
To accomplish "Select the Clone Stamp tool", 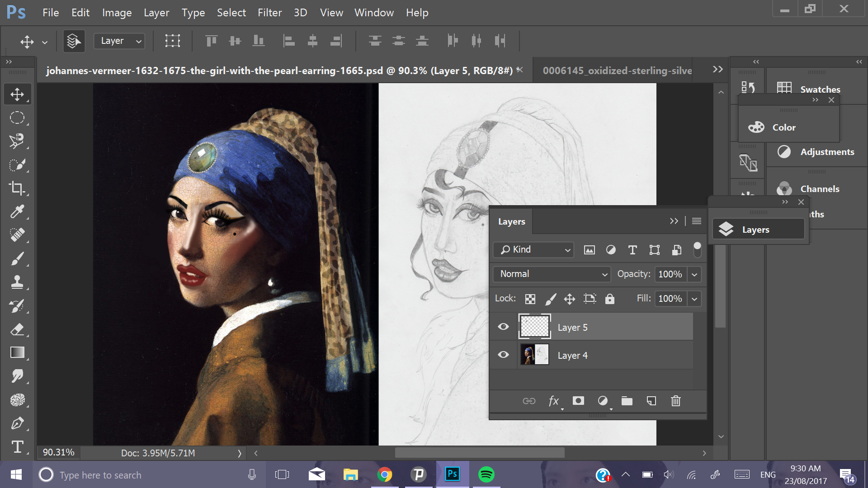I will (17, 282).
